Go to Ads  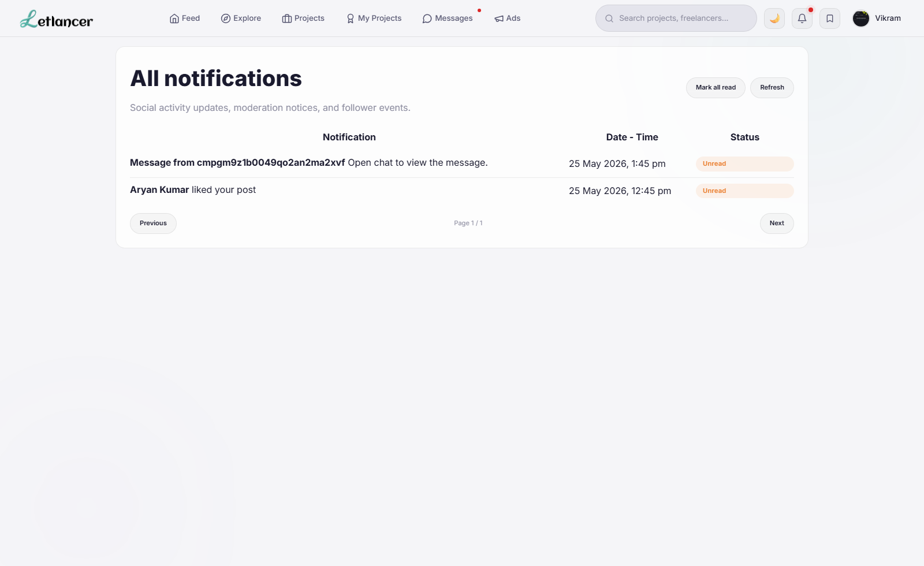click(508, 18)
